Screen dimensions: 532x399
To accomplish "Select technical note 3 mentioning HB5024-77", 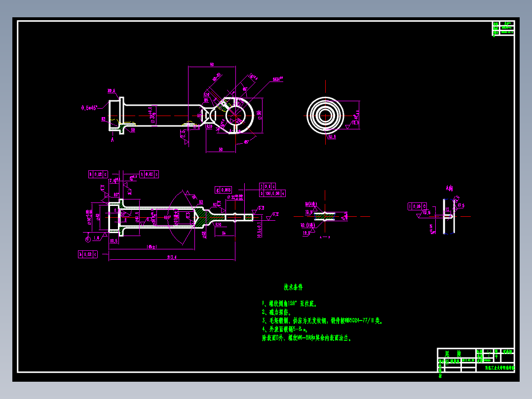I will point(322,321).
